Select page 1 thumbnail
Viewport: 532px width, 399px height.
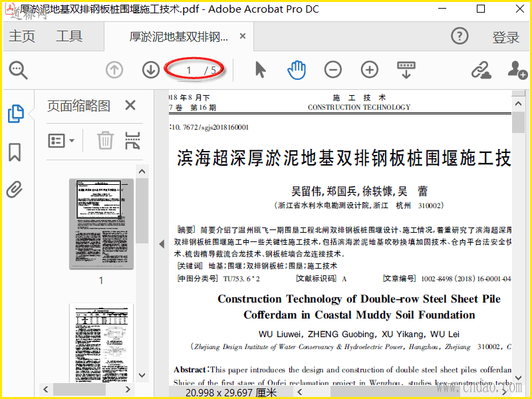[101, 223]
